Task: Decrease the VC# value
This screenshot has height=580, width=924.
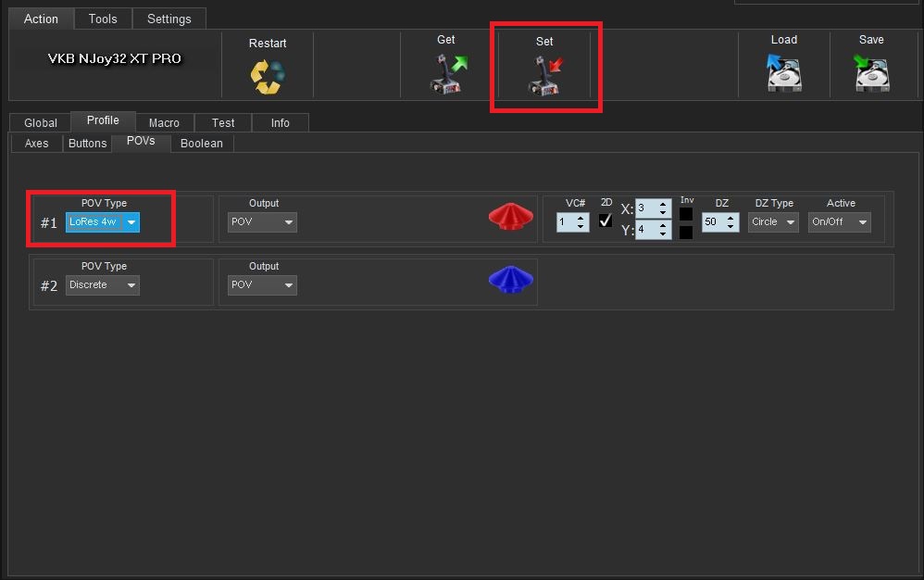Action: pos(581,226)
